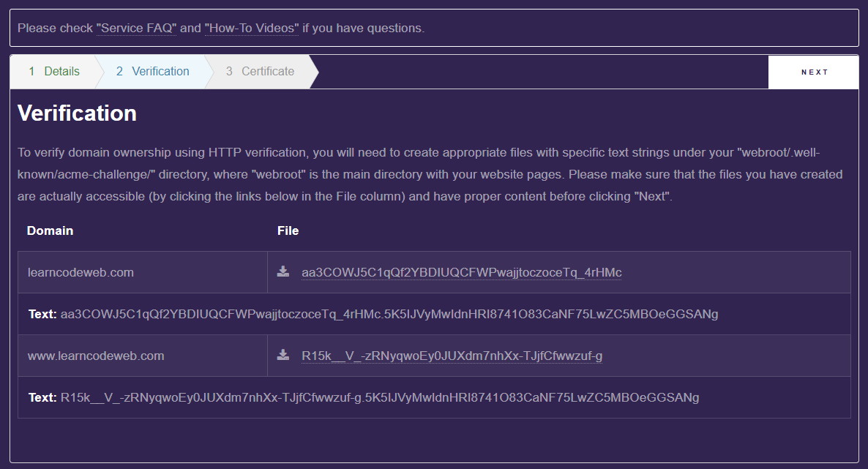The width and height of the screenshot is (868, 469).
Task: Click the Domain column header
Action: click(50, 230)
